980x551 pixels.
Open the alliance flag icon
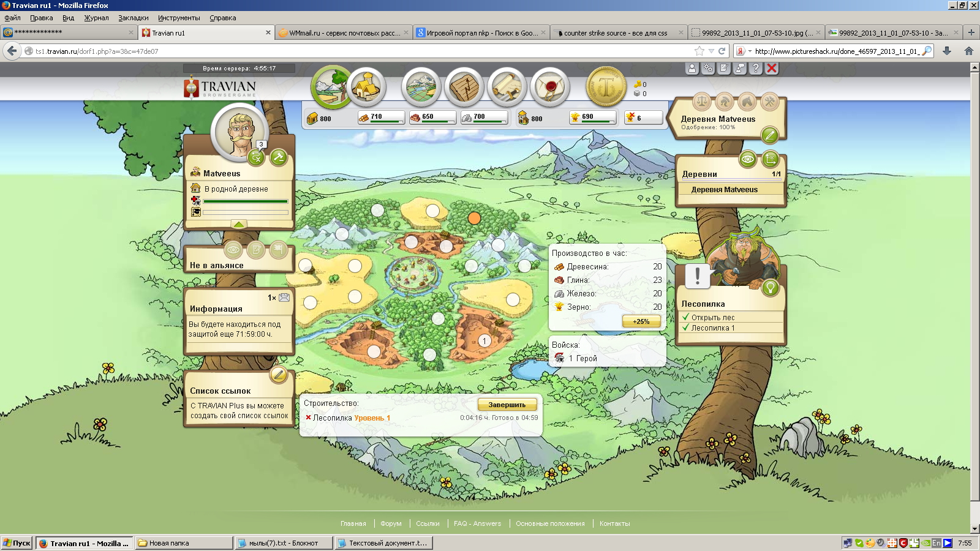pos(279,250)
